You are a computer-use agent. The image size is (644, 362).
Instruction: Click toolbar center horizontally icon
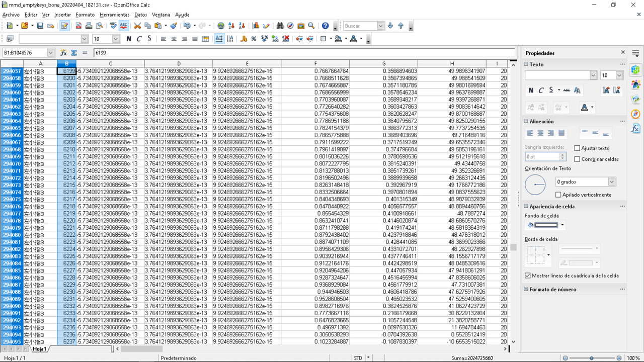click(174, 39)
